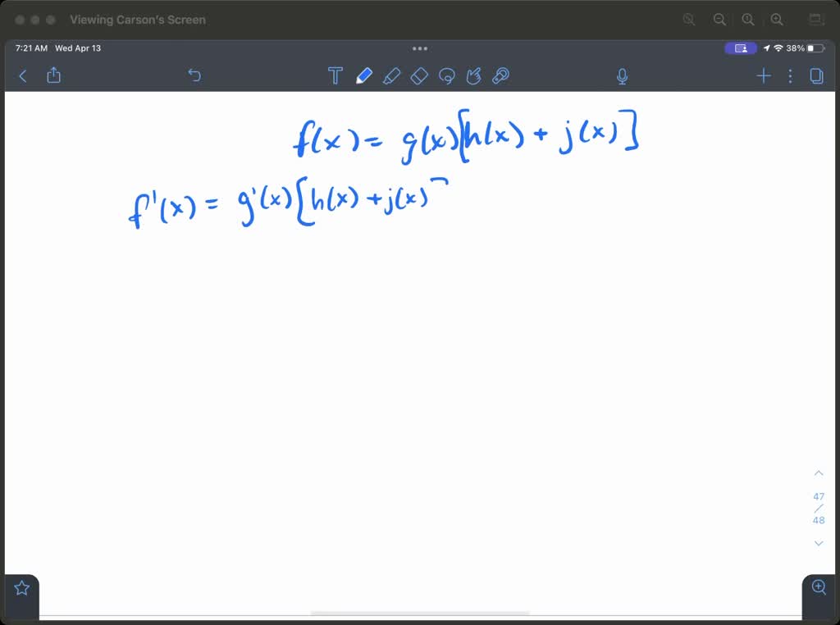Go to previous page with up chevron
840x625 pixels.
click(818, 472)
